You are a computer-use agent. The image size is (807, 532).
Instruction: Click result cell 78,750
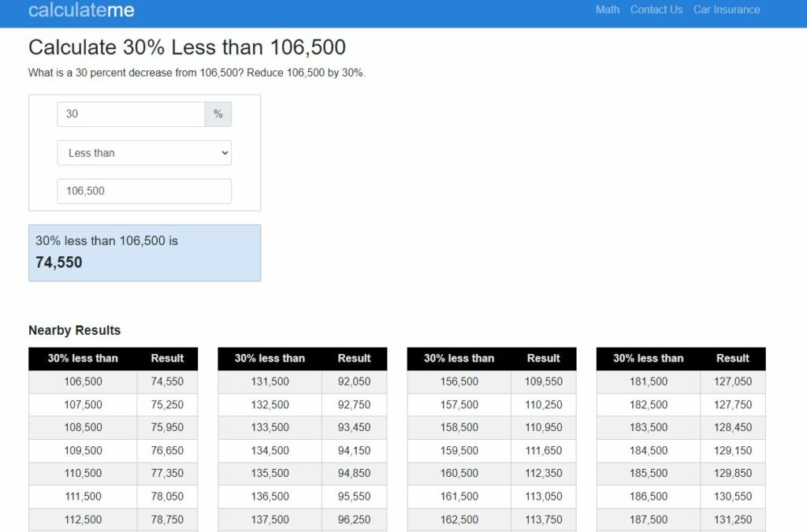167,519
